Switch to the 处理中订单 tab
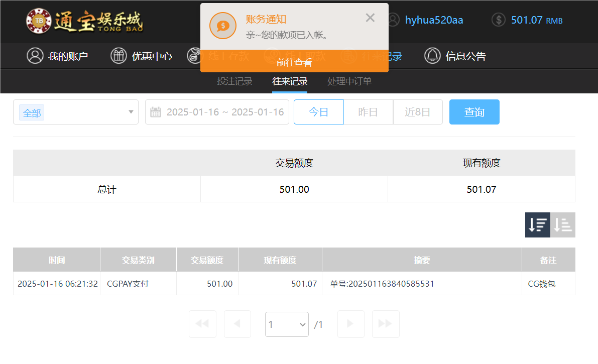Screen dimensions: 598x364 pos(349,81)
